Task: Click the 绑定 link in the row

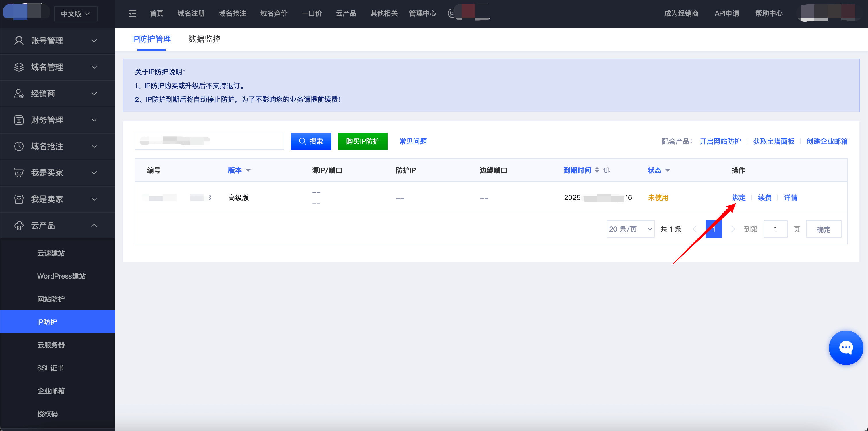Action: pyautogui.click(x=739, y=197)
